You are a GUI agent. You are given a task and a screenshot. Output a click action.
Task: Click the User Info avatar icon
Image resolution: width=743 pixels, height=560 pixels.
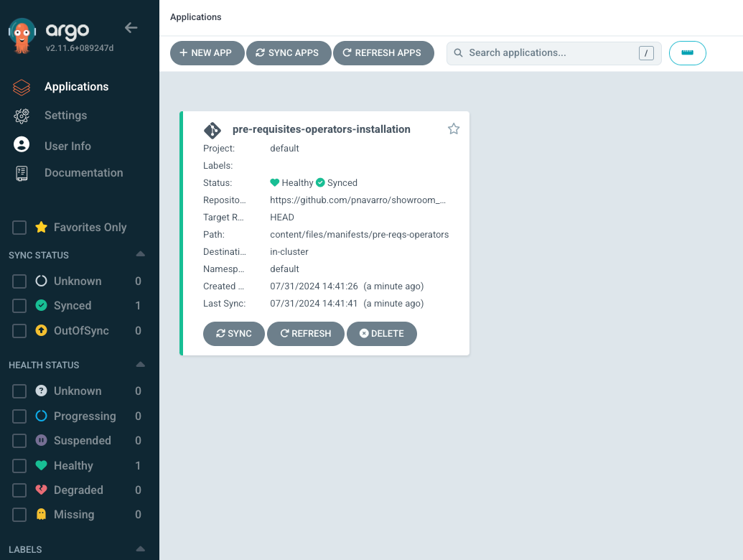[x=22, y=145]
